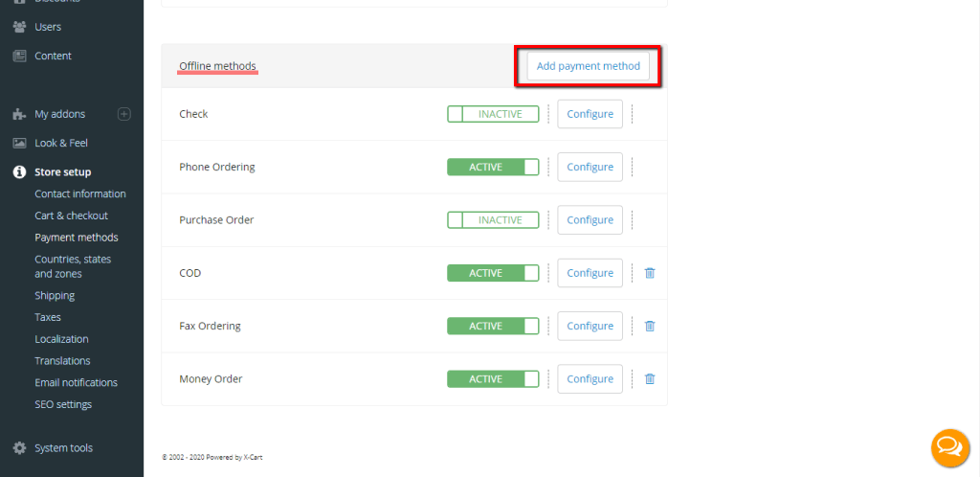Viewport: 980px width, 477px height.
Task: Click the System tools gear icon
Action: (x=19, y=447)
